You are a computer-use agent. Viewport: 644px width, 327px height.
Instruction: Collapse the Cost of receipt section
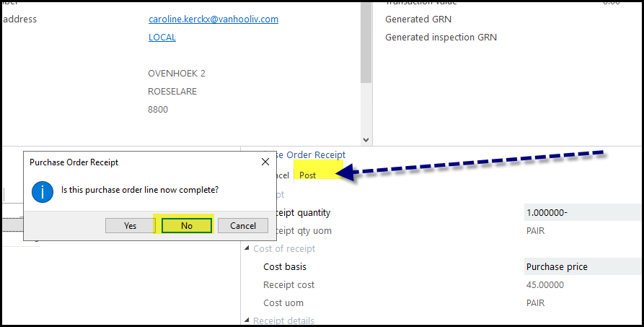tap(247, 249)
